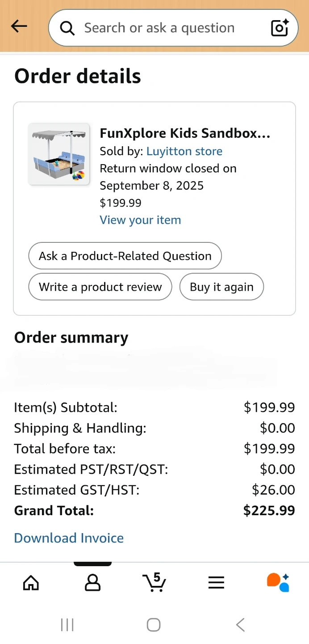The image size is (309, 644).
Task: Tap the magnifying glass search icon
Action: click(67, 28)
